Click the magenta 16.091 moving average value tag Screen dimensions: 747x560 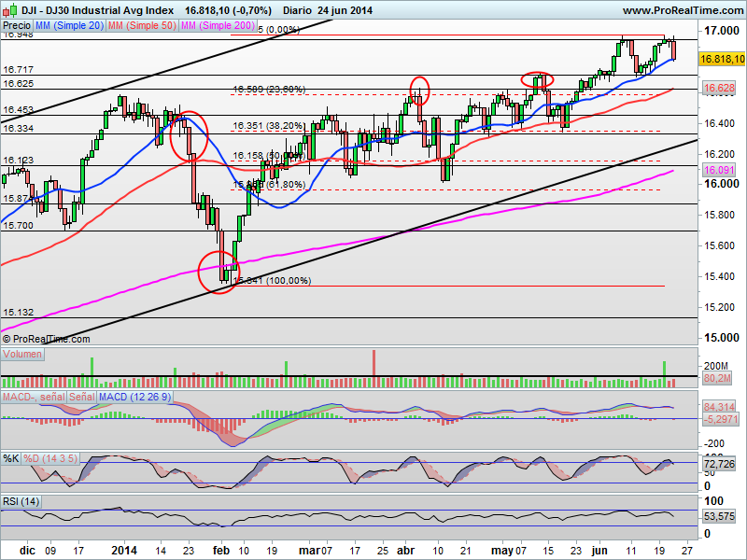tap(719, 170)
